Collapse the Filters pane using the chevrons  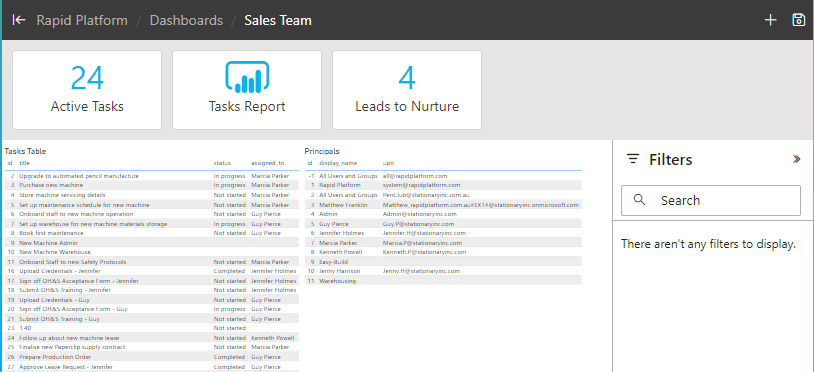797,159
